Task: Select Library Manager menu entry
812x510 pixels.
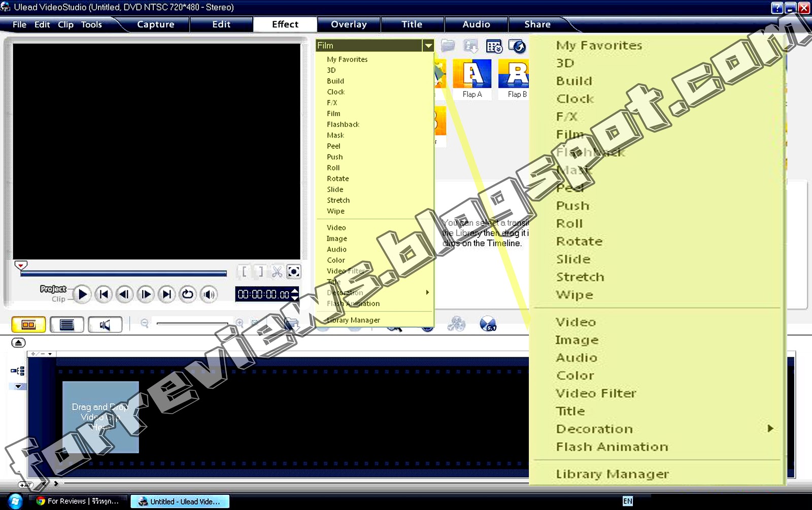Action: [x=613, y=473]
